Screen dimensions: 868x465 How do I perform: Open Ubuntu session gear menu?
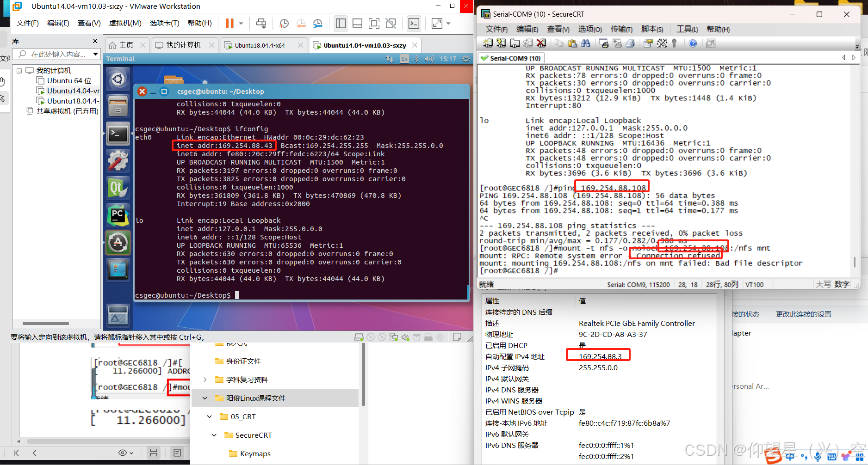(x=466, y=59)
